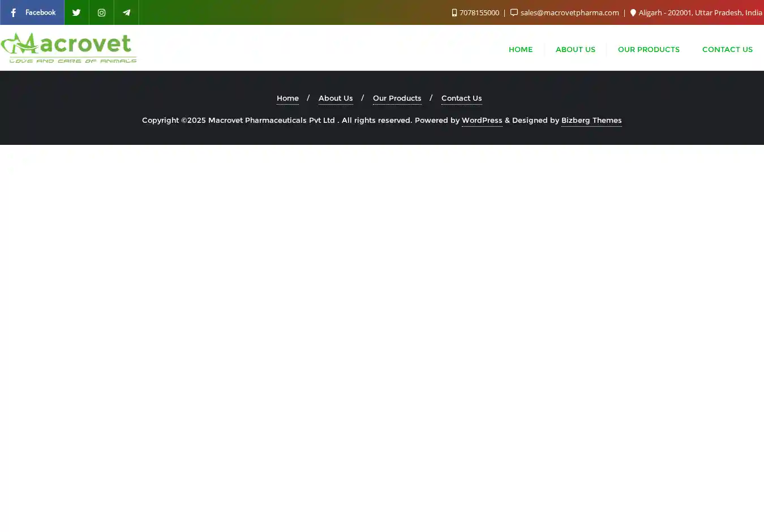
Task: Open the Bizberg Themes footer link
Action: (x=591, y=120)
